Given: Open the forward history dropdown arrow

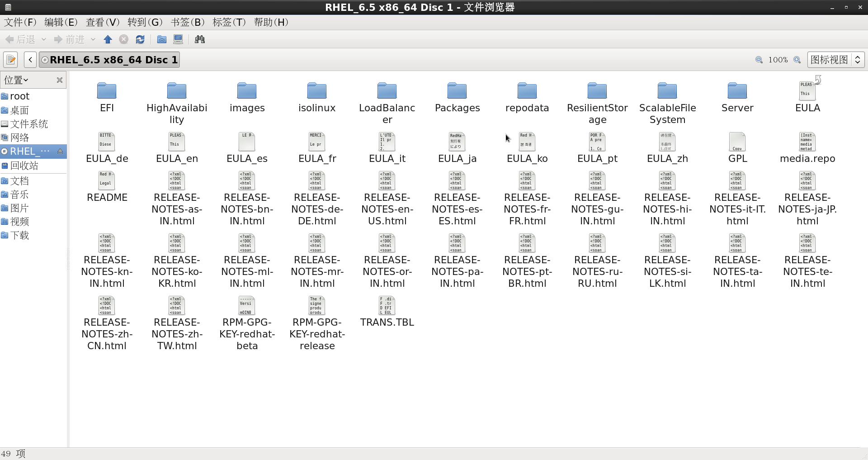Looking at the screenshot, I should pyautogui.click(x=93, y=39).
